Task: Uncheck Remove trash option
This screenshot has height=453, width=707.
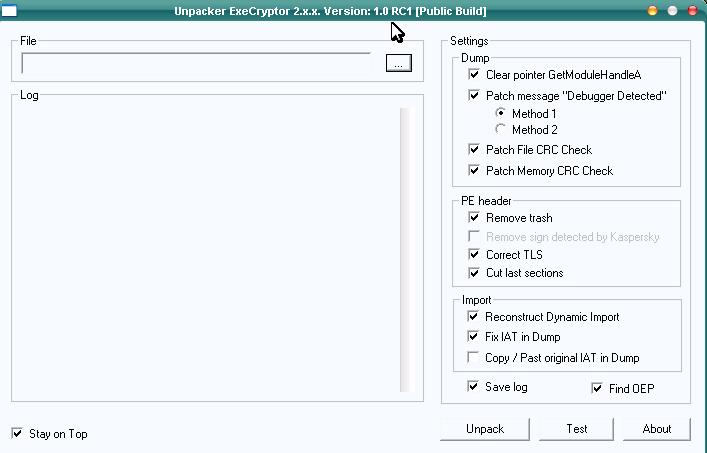Action: [474, 218]
